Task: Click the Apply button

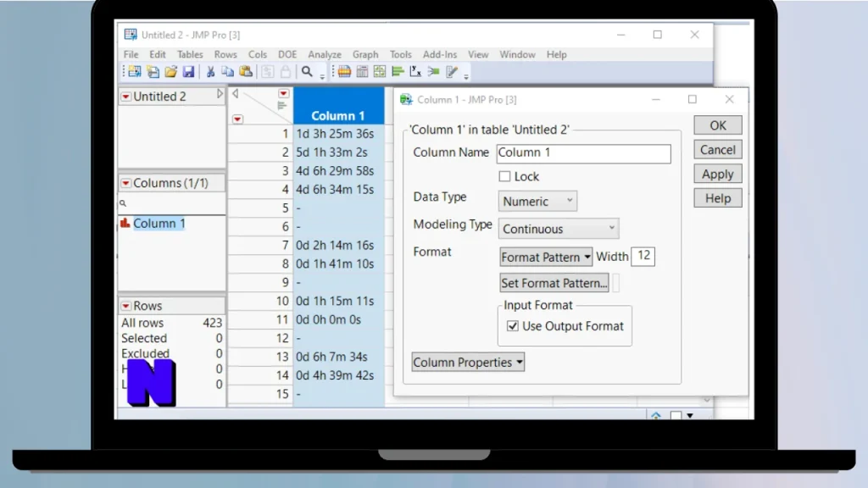Action: click(x=718, y=175)
